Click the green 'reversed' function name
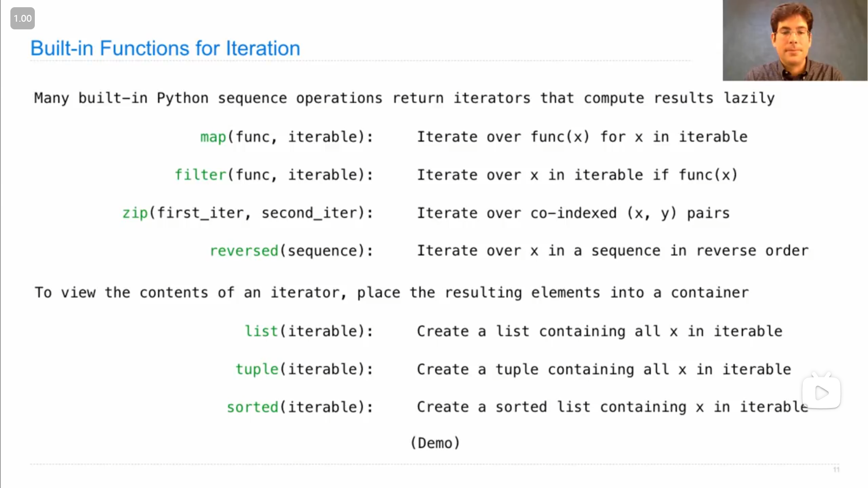 244,250
